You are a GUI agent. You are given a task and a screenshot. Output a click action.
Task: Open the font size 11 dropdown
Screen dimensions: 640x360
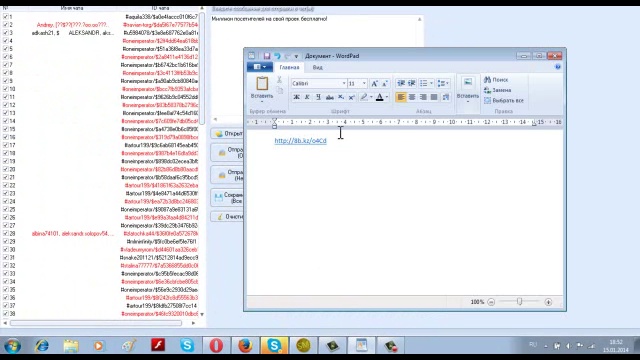364,83
